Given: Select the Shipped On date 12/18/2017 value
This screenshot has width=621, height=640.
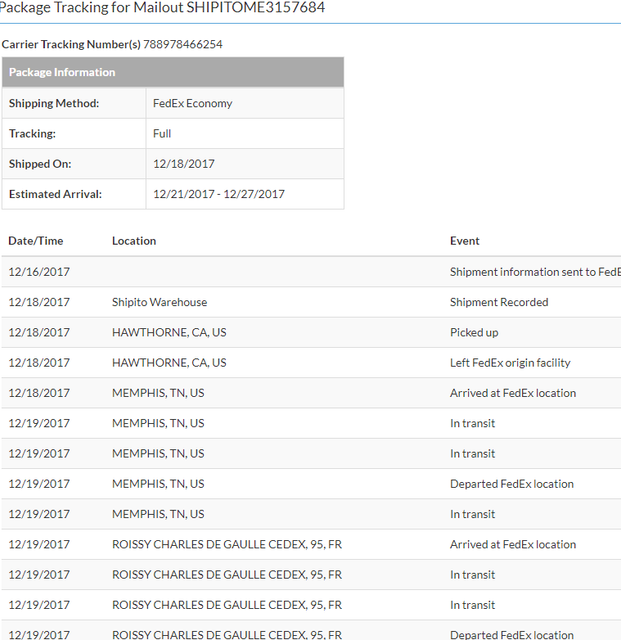Looking at the screenshot, I should coord(184,164).
